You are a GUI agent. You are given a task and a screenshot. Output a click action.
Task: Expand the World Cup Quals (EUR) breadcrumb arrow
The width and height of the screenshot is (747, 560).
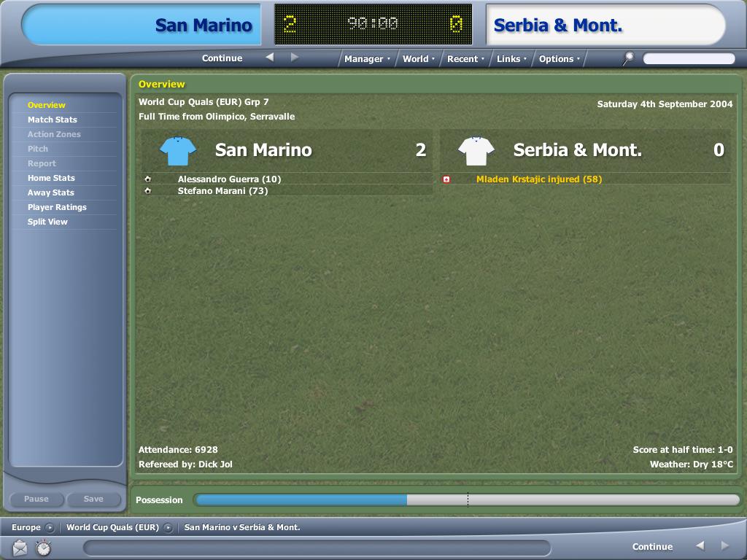[x=168, y=528]
